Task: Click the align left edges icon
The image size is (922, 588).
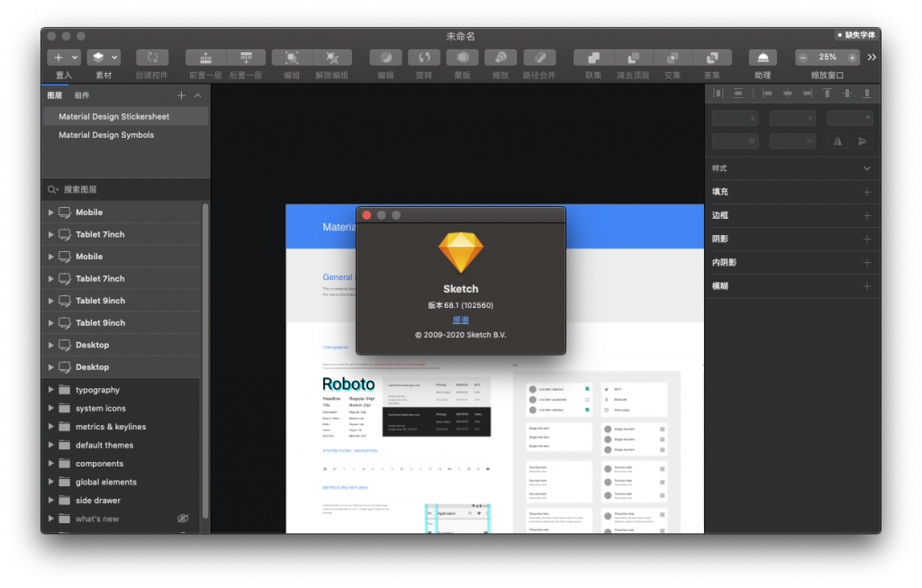Action: tap(767, 94)
